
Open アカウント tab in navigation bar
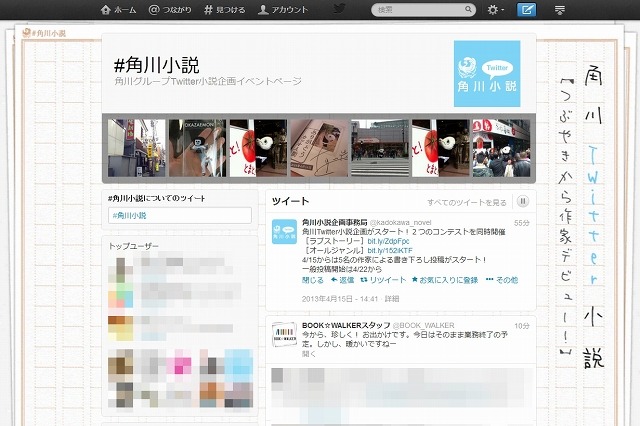tap(283, 10)
